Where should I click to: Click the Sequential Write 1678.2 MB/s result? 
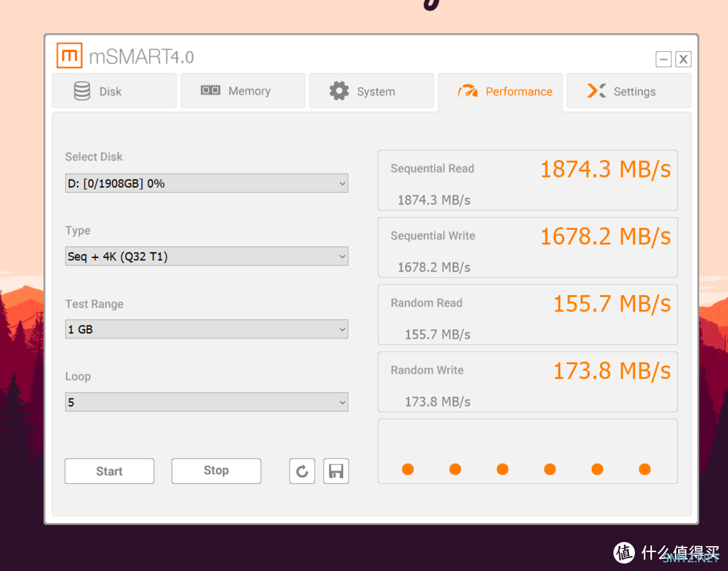coord(605,237)
